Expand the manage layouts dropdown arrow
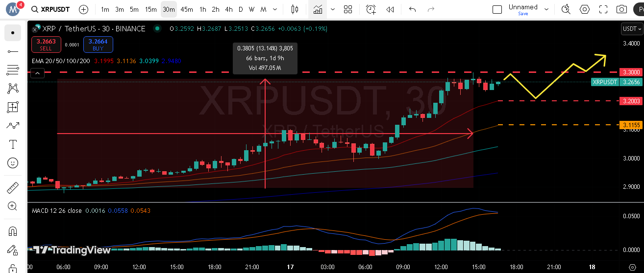644x273 pixels. coord(546,9)
